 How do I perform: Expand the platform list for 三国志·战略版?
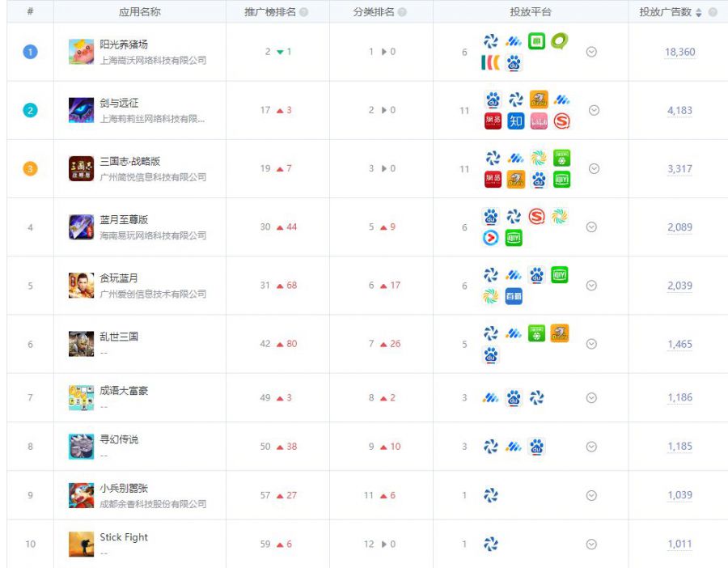coord(594,168)
